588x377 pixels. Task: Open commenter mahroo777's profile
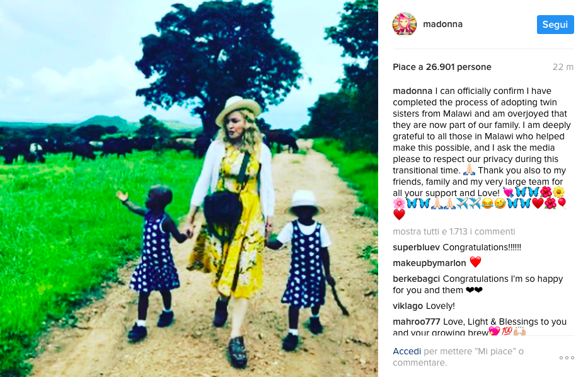416,322
